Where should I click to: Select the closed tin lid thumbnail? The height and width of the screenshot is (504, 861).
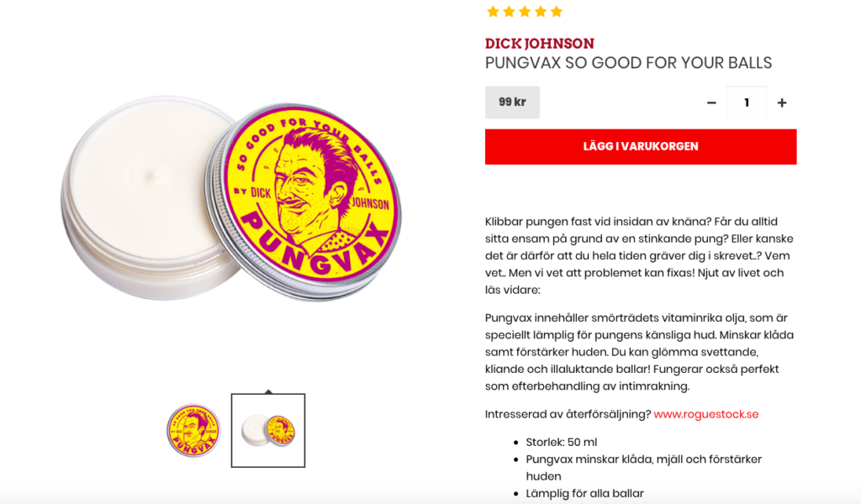pyautogui.click(x=193, y=431)
